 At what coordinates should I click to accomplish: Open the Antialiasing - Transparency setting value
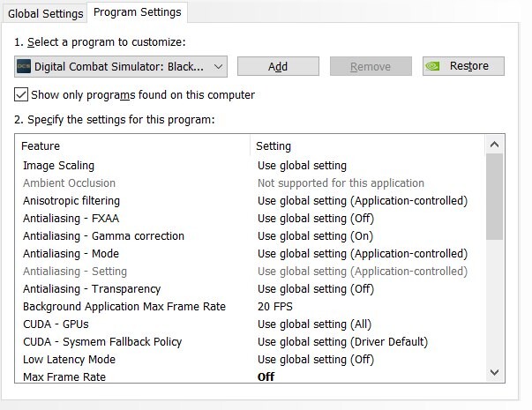pos(316,289)
